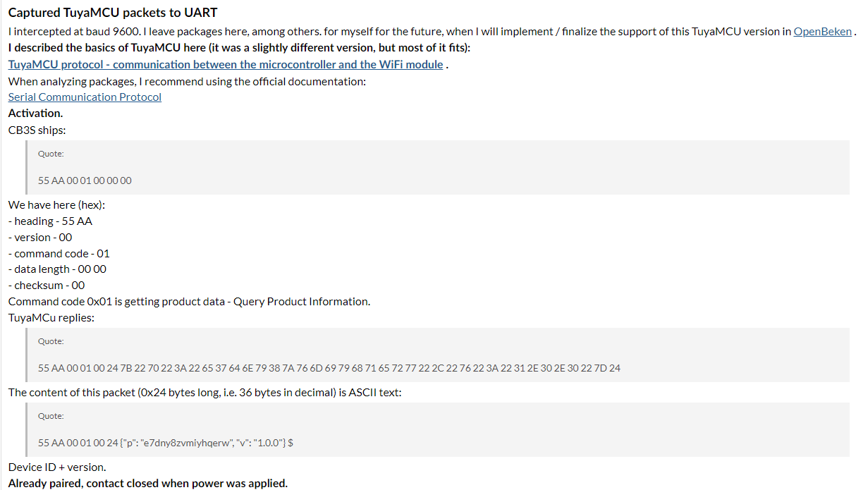The image size is (868, 490).
Task: Open the TuyaMCU protocol communication article link
Action: (226, 64)
